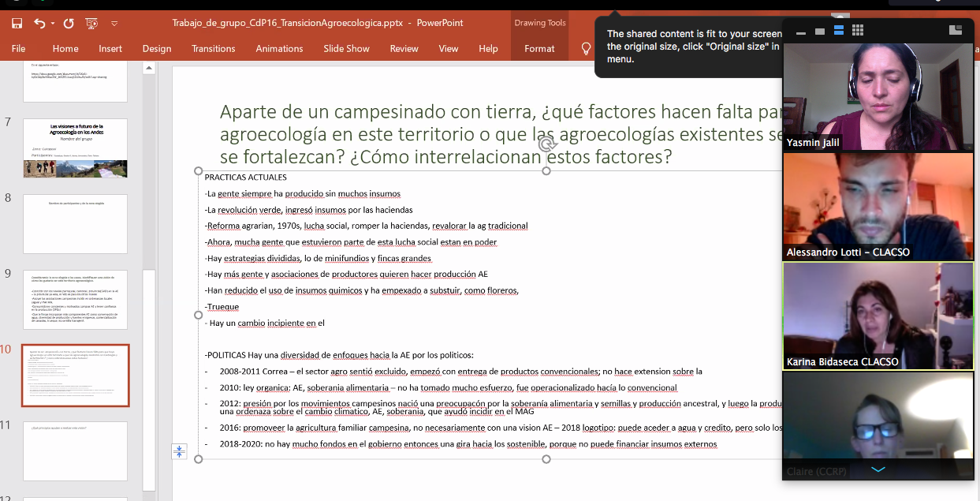Switch video panel to grid view

[x=858, y=31]
